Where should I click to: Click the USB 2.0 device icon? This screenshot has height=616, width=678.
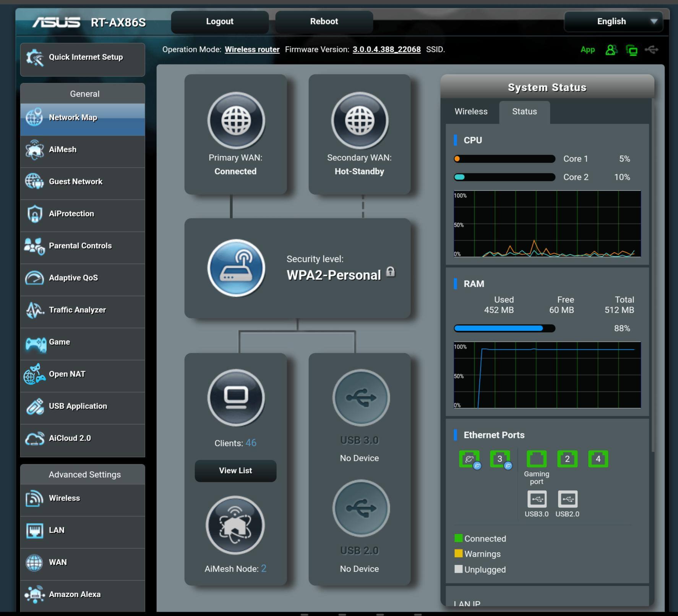pos(360,508)
